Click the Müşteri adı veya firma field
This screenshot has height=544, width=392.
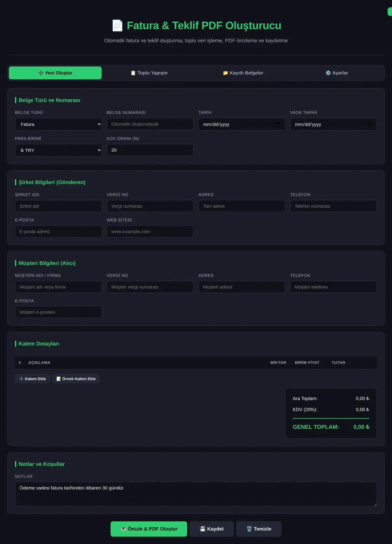click(58, 287)
